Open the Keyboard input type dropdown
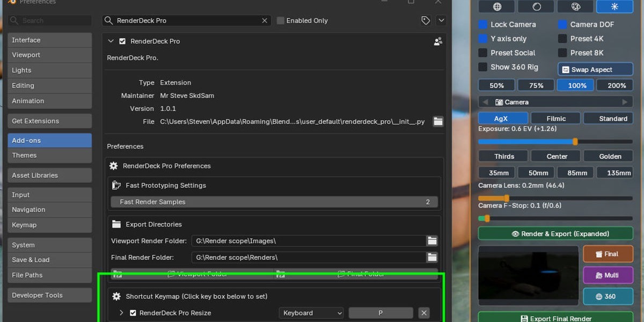644x322 pixels. click(x=311, y=313)
